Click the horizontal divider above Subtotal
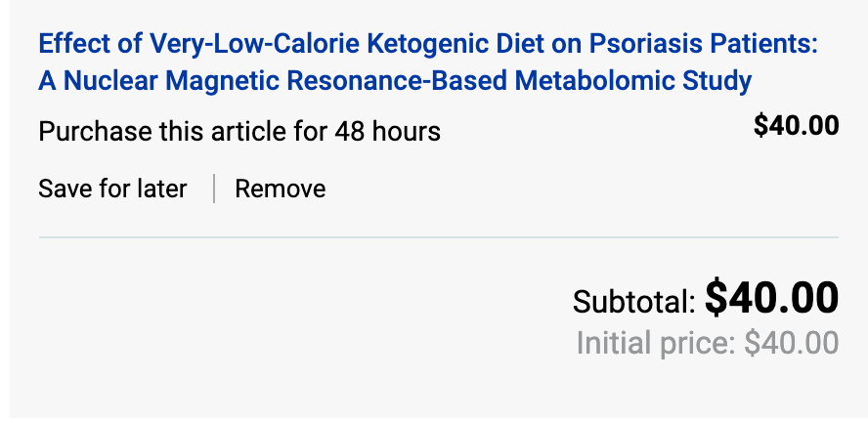868x422 pixels. click(439, 237)
